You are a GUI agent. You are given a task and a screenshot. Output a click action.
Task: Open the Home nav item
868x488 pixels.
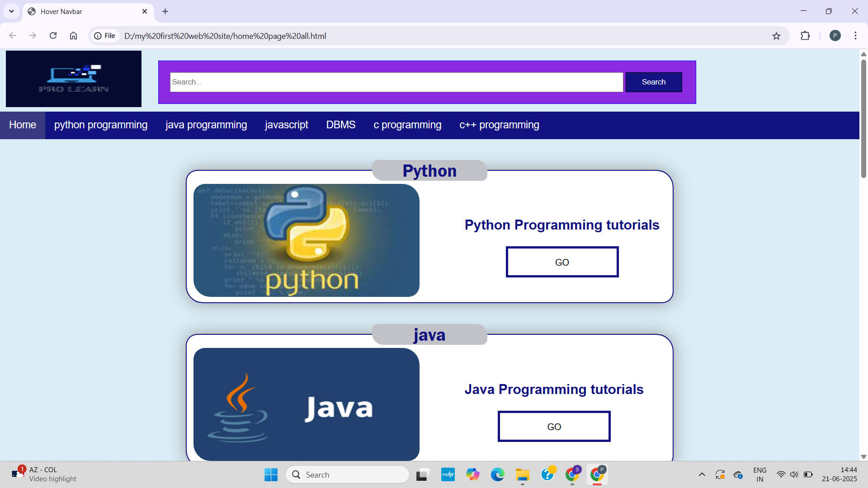tap(23, 125)
